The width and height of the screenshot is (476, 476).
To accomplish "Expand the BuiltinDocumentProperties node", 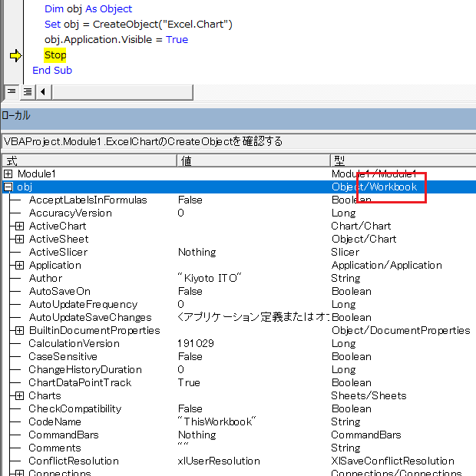I will pos(19,331).
